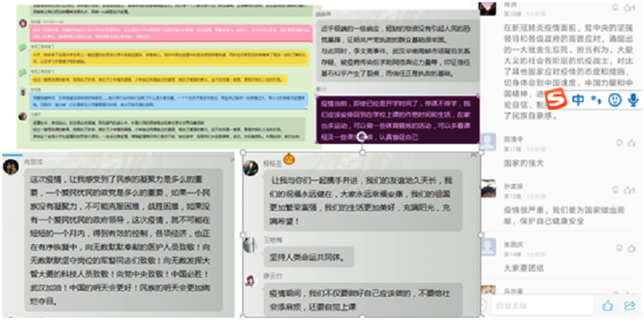Click the 回复主贴 reply input field
Viewport: 644px width, 320px height.
pos(543,306)
